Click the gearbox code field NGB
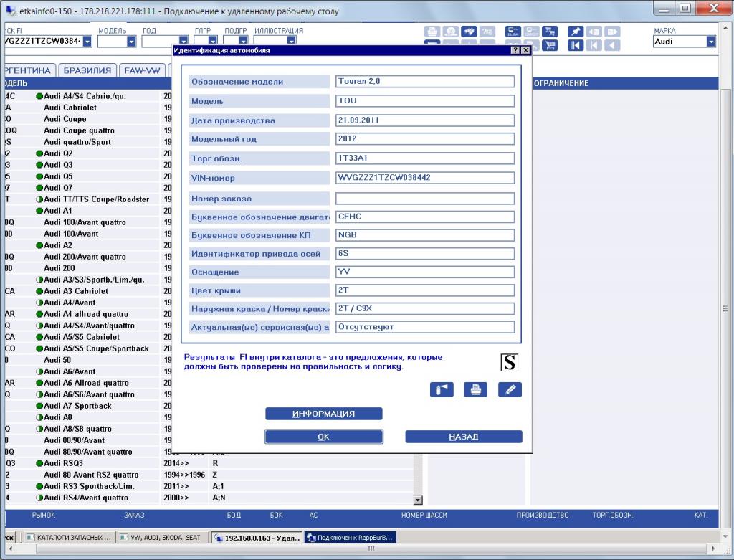This screenshot has width=734, height=560. coord(425,235)
